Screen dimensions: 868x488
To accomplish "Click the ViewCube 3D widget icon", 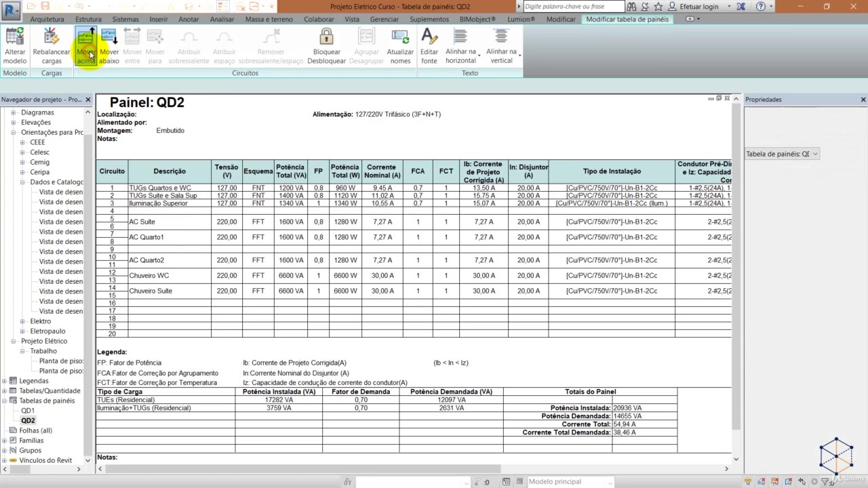I will tap(835, 455).
